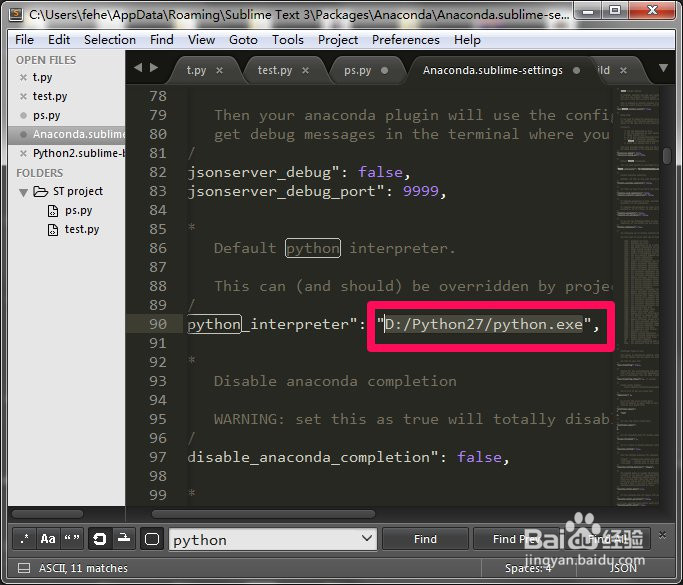683x585 pixels.
Task: Close the test.py tab
Action: [305, 70]
